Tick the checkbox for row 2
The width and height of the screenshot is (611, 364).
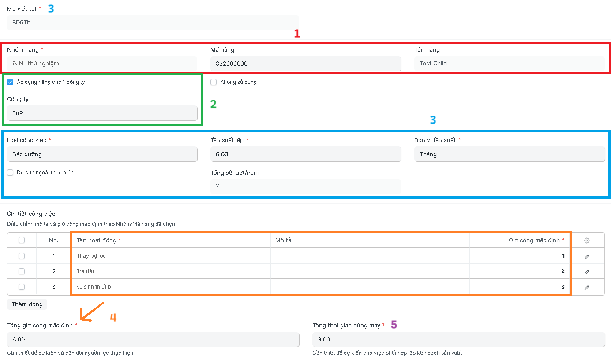coord(22,271)
